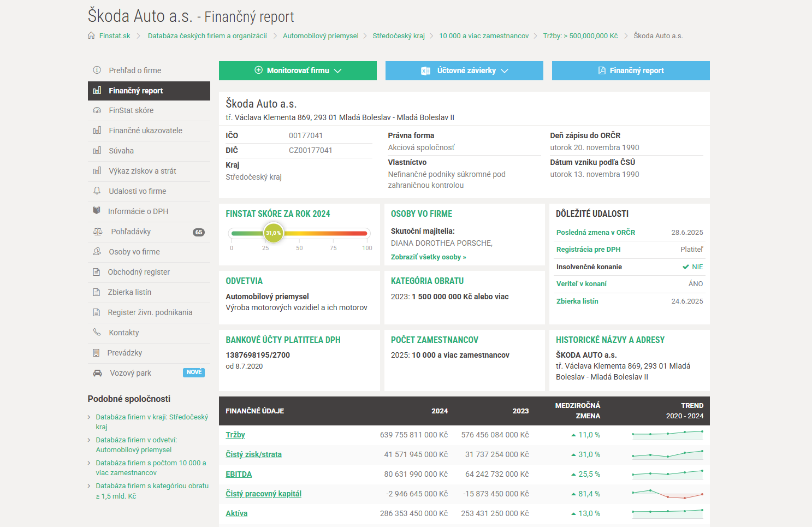Click the people icon beside Osoby vo firme
The height and width of the screenshot is (527, 812).
click(97, 252)
